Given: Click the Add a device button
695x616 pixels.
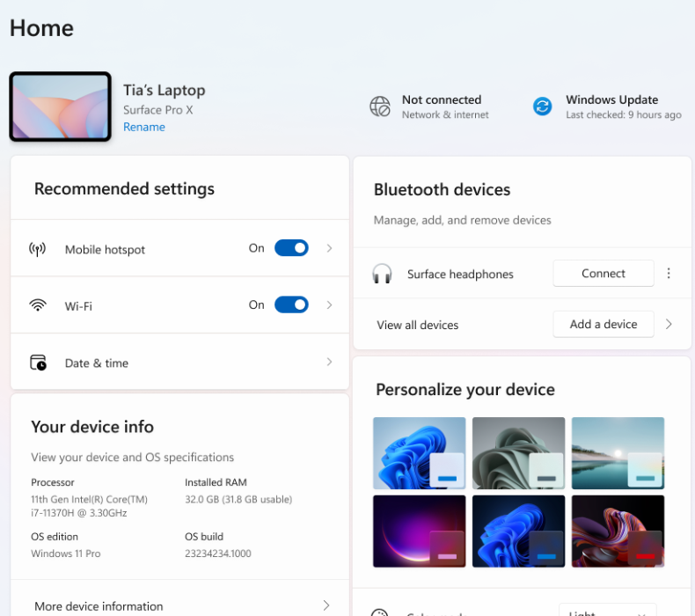Looking at the screenshot, I should click(604, 324).
